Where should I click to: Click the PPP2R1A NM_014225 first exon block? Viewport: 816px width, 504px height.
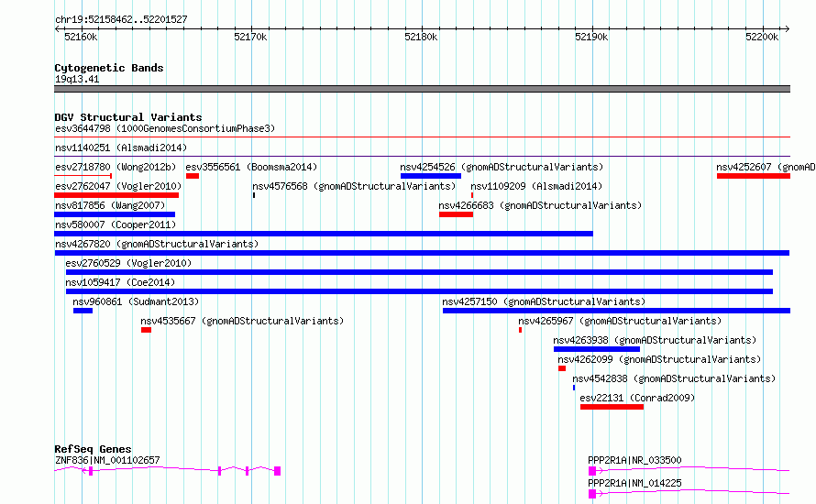coord(592,494)
